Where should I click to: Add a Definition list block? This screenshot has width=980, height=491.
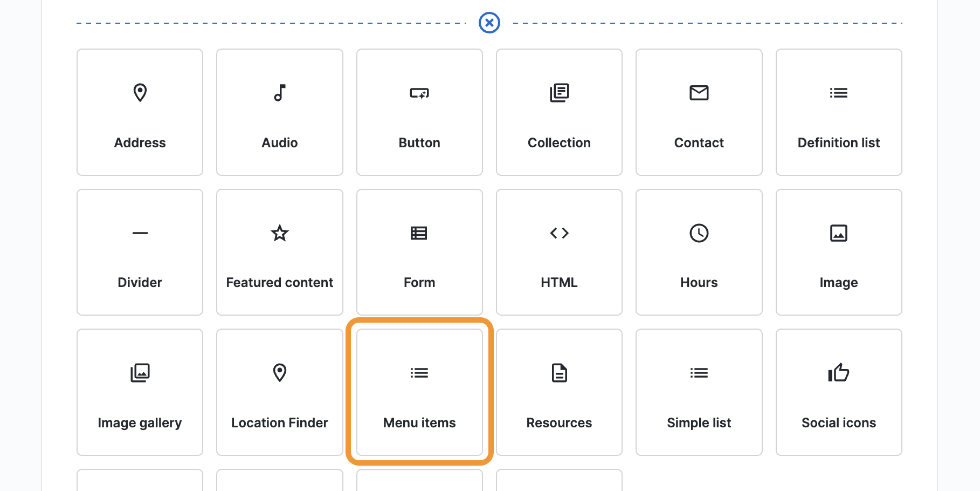coord(838,112)
